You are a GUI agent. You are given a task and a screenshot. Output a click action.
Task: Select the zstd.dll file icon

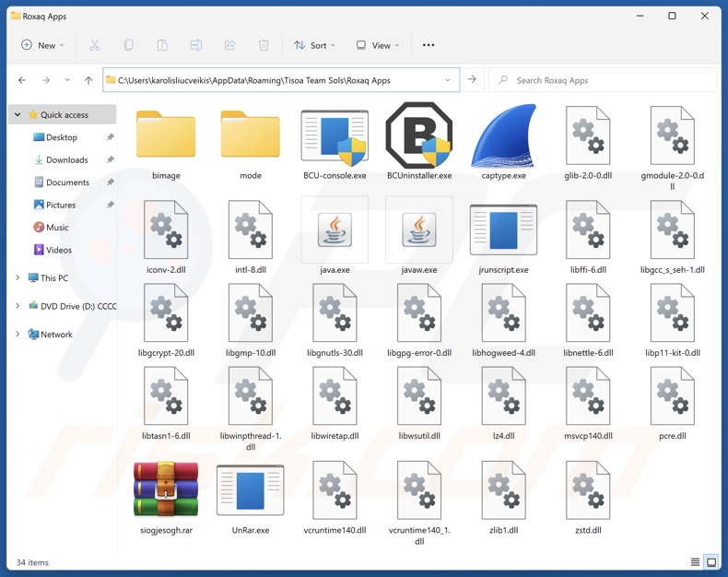[588, 490]
